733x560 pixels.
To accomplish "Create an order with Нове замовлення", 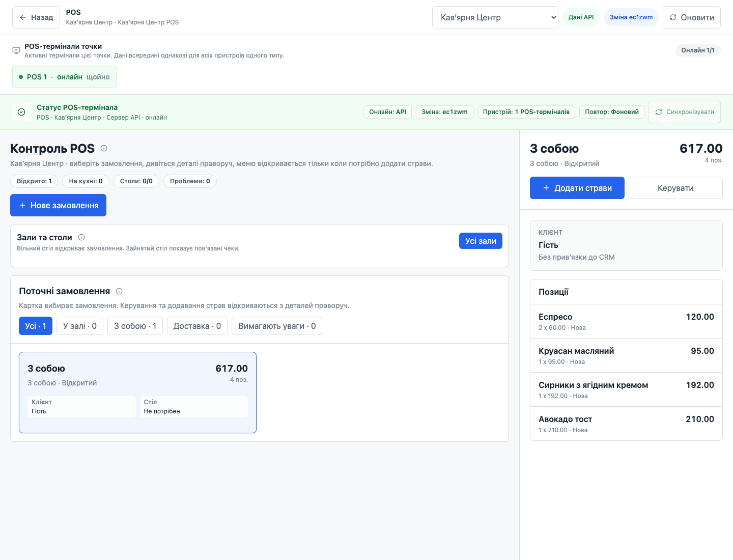I will (58, 205).
